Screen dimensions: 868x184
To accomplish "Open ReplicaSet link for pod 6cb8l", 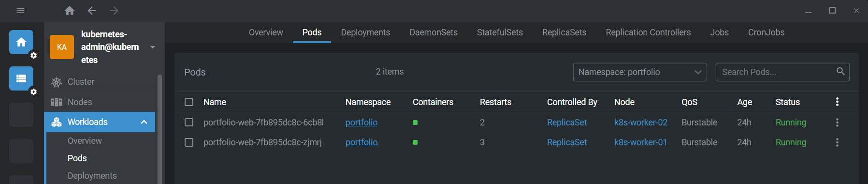I will click(567, 123).
